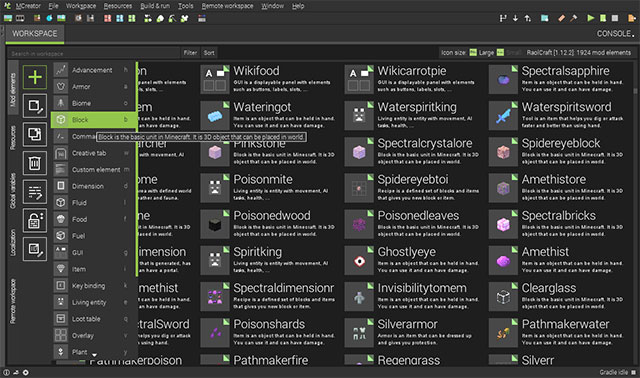Open the Help menu
Viewport: 640px width, 378px height.
(x=298, y=6)
